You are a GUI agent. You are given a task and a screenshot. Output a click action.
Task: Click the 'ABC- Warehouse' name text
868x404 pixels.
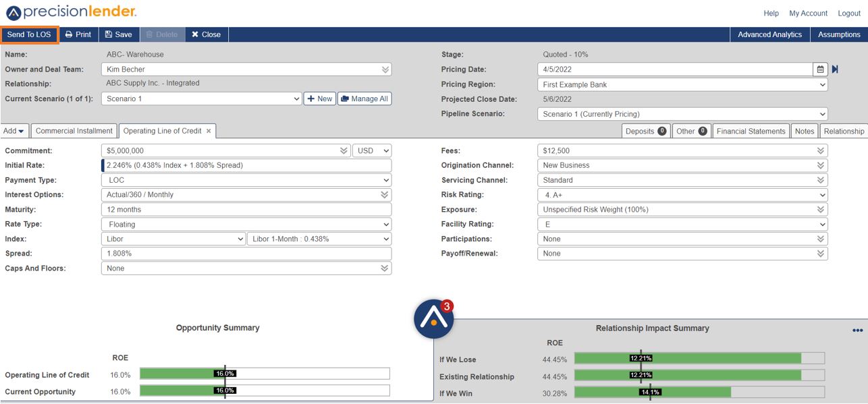(135, 55)
